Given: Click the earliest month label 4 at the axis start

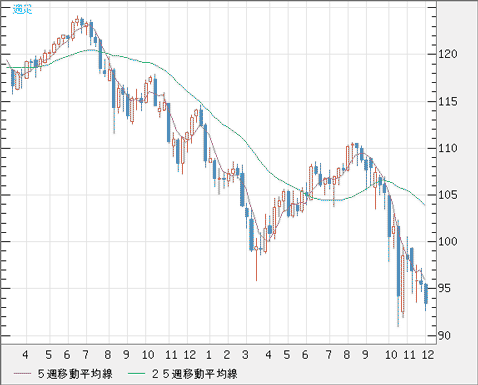Looking at the screenshot, I should click(x=25, y=355).
